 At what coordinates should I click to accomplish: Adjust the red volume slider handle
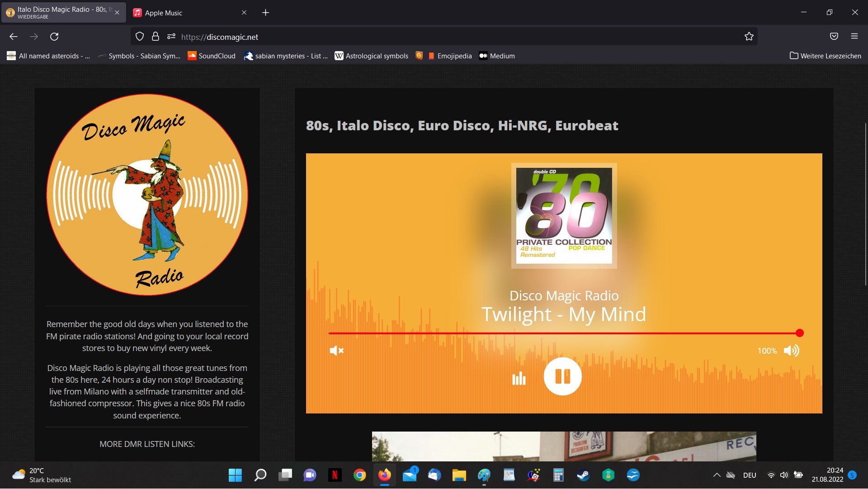tap(799, 333)
